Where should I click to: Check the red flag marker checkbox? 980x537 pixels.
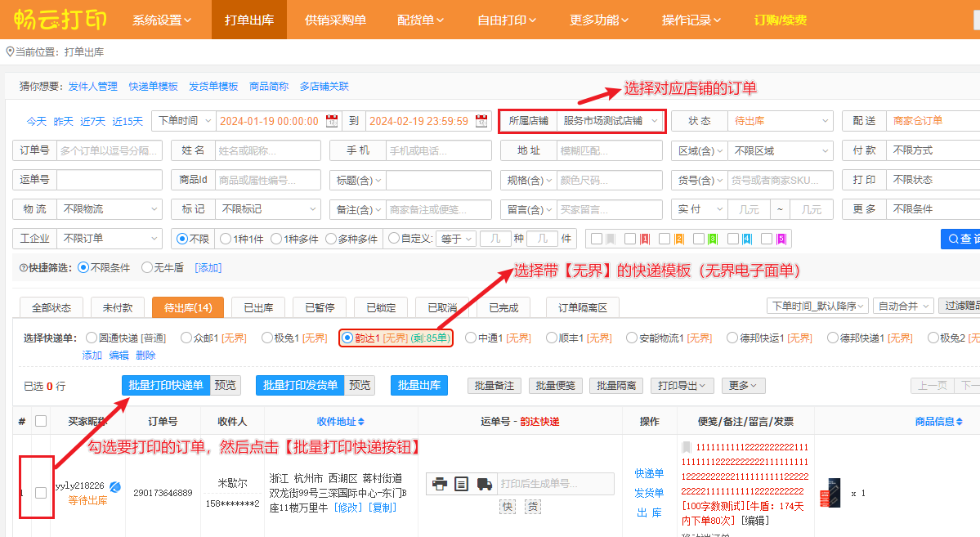tap(630, 239)
